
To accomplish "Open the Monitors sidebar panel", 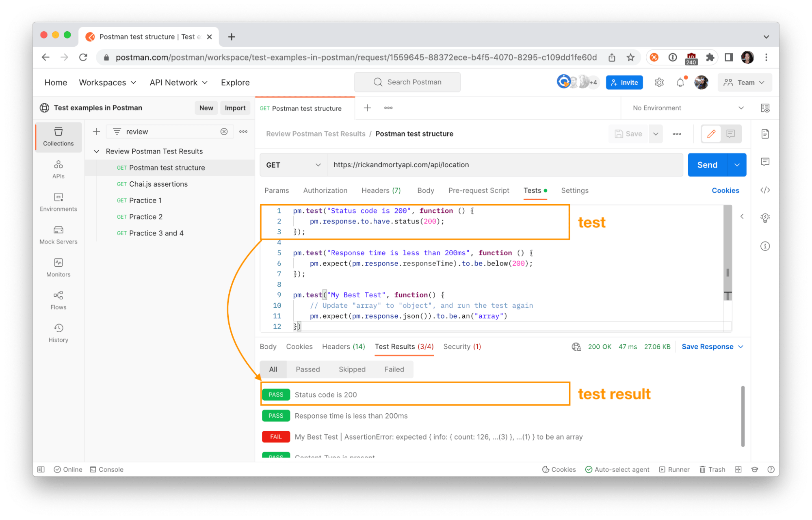I will tap(58, 268).
